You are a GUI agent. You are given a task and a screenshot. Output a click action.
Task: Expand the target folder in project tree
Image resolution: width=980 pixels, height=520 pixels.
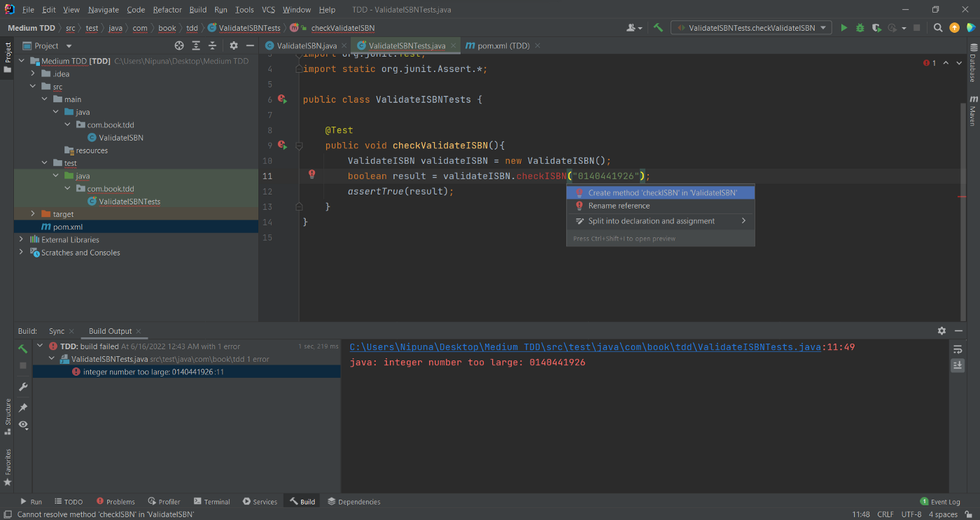(x=33, y=214)
